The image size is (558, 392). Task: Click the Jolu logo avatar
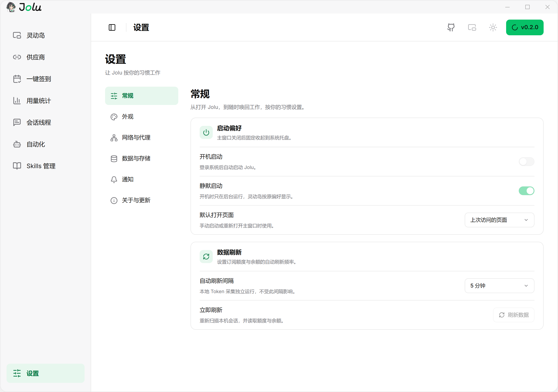[11, 7]
